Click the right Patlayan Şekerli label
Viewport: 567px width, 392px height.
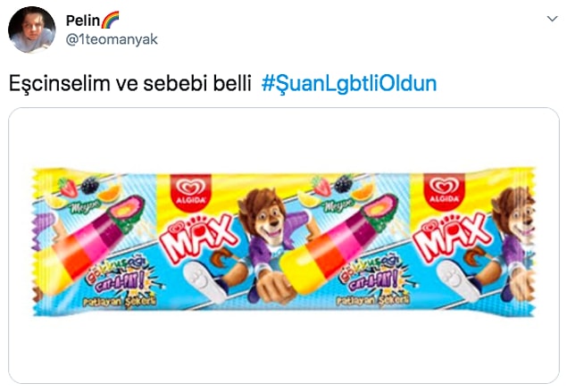[x=373, y=302]
